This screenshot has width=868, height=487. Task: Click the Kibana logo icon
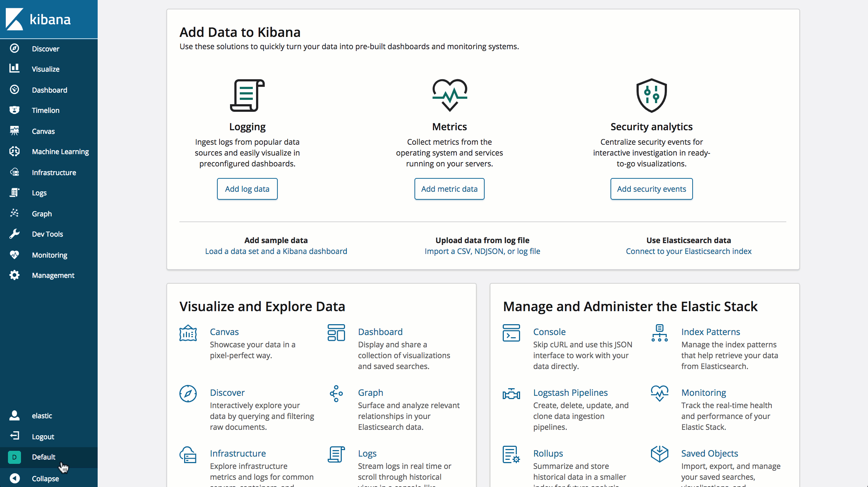tap(14, 19)
